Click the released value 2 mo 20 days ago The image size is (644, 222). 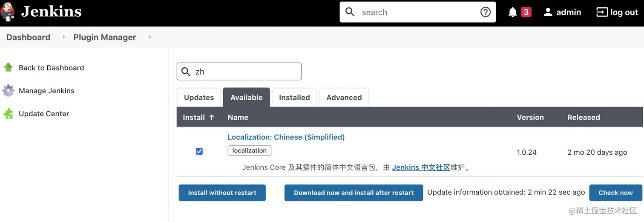coord(597,152)
